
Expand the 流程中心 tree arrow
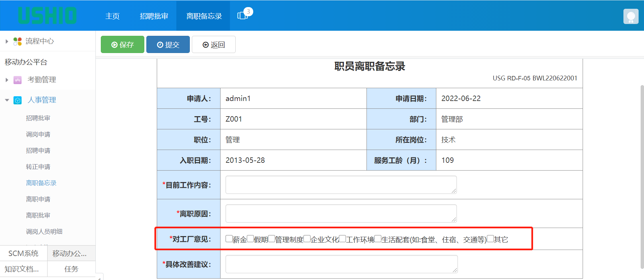pyautogui.click(x=7, y=42)
